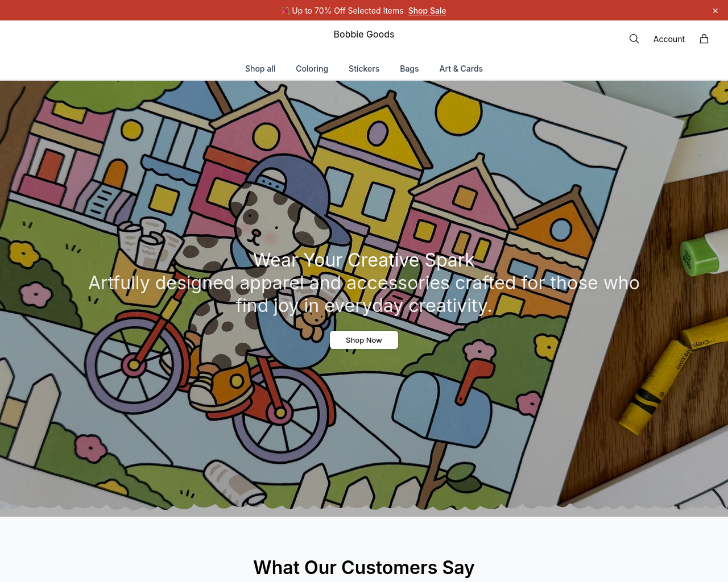Open the shopping bag cart icon
This screenshot has height=582, width=728.
(x=704, y=39)
